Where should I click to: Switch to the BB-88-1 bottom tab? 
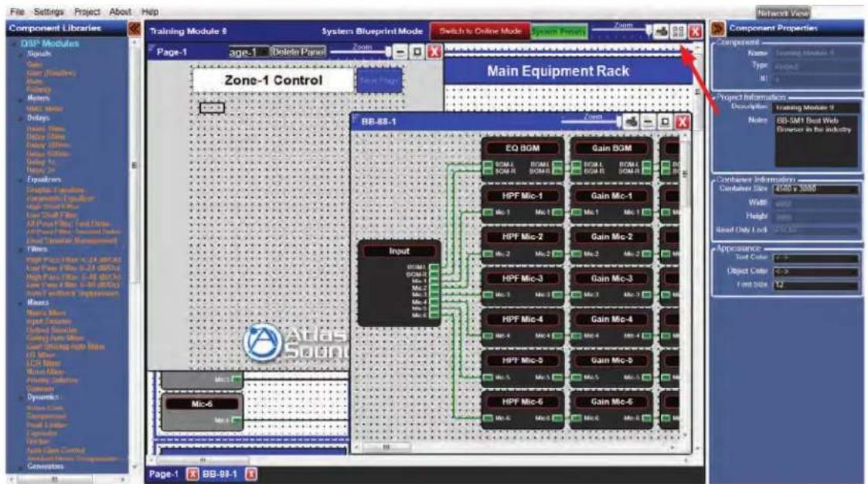point(220,474)
